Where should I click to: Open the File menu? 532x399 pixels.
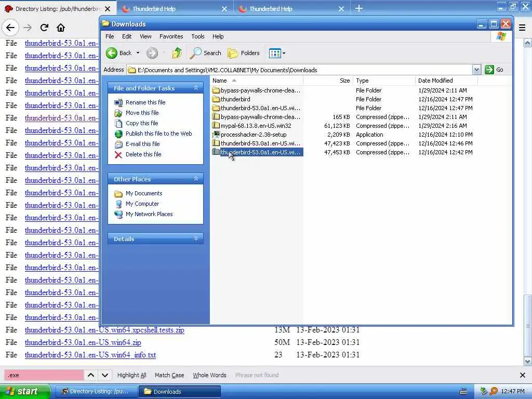coord(110,36)
